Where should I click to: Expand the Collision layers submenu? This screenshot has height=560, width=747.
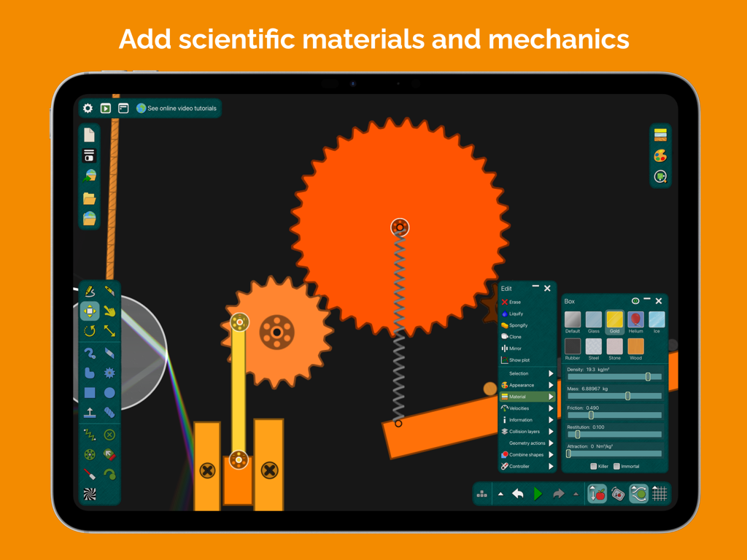522,431
